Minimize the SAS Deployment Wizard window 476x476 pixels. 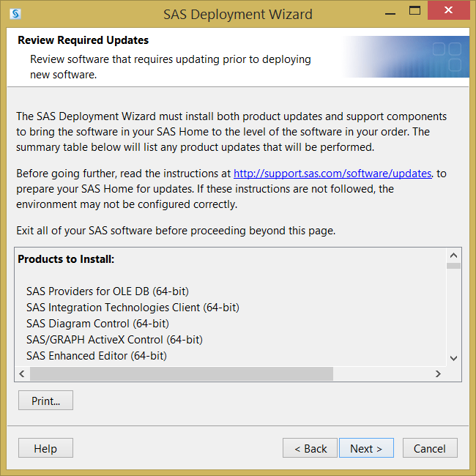click(390, 14)
